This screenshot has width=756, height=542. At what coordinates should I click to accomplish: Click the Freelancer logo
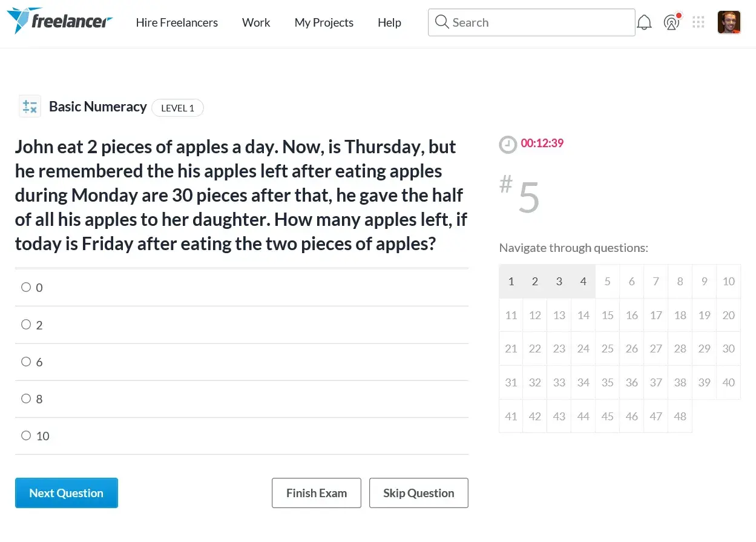(x=59, y=22)
